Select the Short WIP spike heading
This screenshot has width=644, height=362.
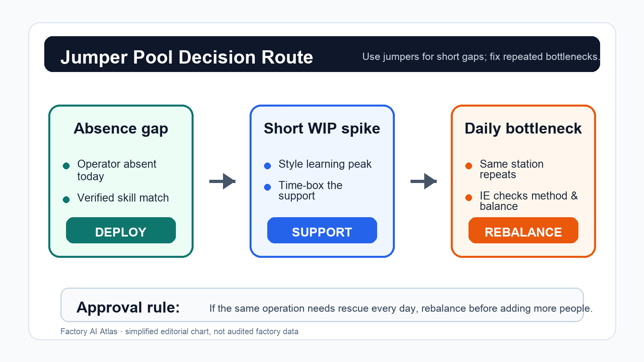coord(322,129)
